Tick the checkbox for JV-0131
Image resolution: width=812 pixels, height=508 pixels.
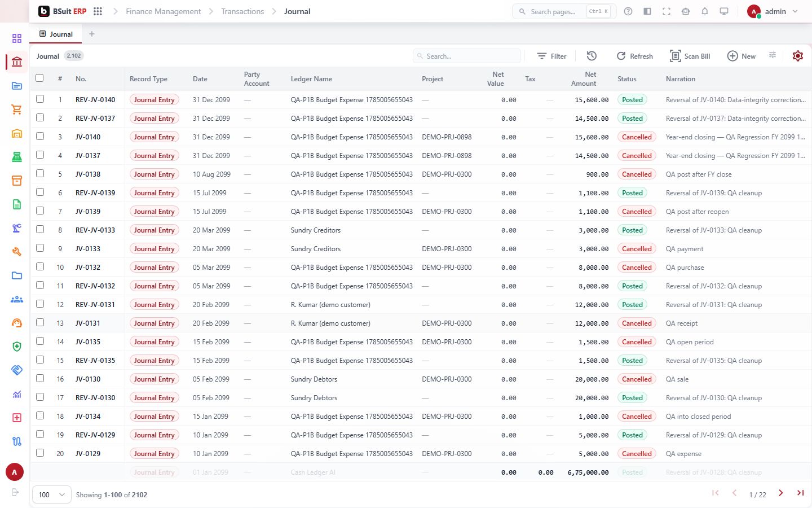[39, 322]
